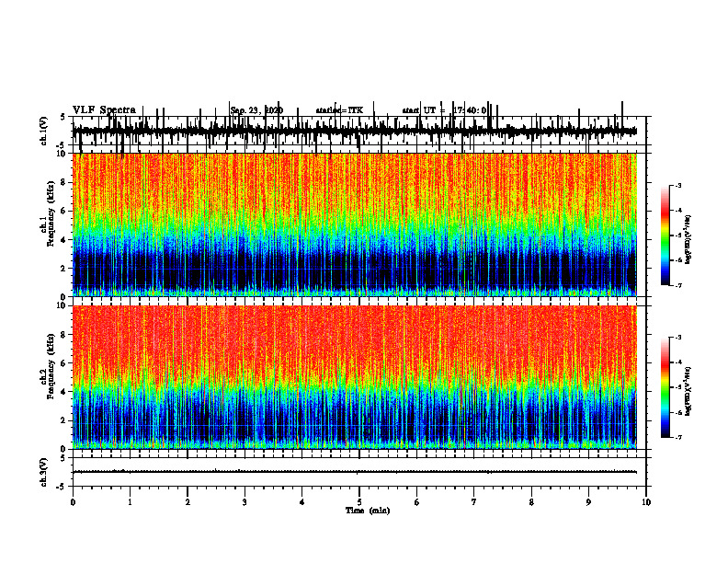The image size is (728, 563).
Task: Click the ch.1 voltage waveform trace
Action: pos(355,131)
